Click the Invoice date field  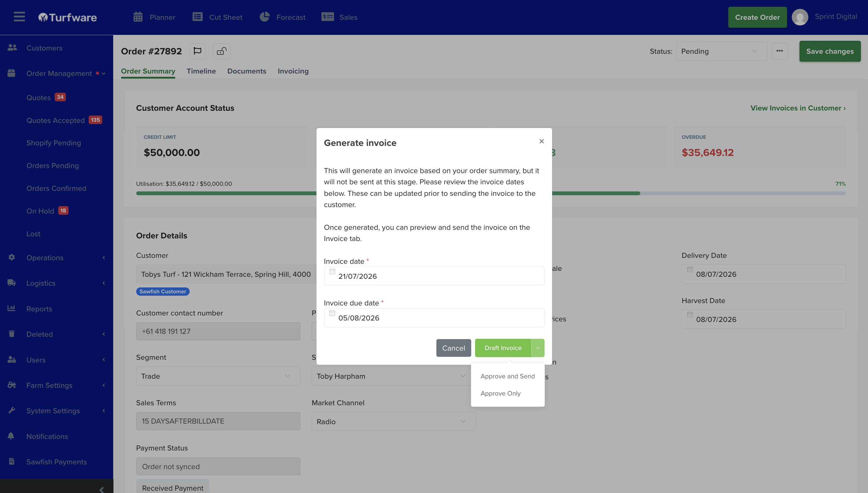coord(434,276)
